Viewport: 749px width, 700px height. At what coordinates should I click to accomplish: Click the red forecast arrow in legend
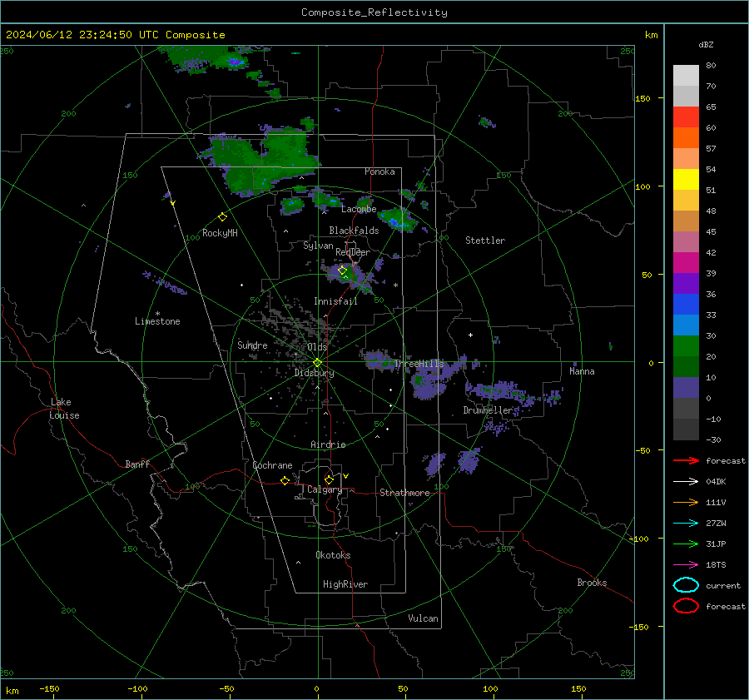click(x=686, y=460)
